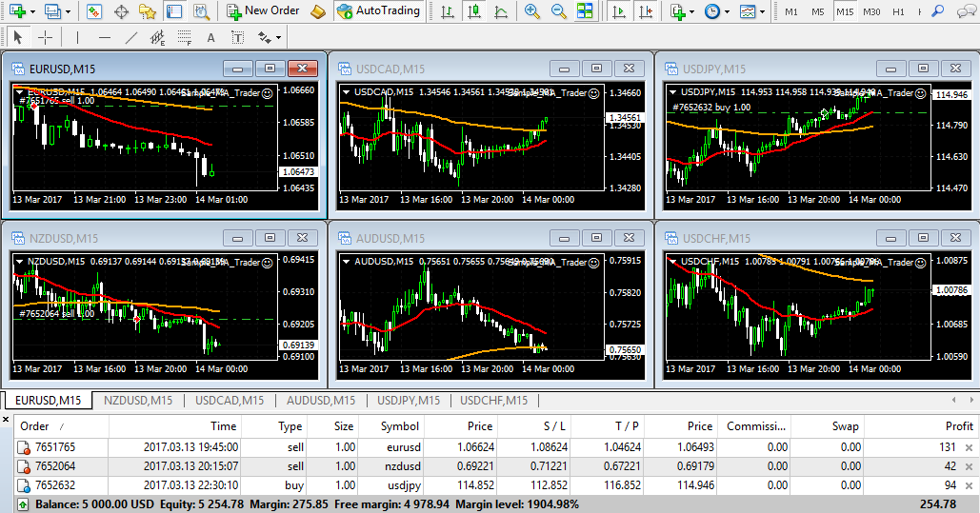
Task: Click the New Order button
Action: (x=263, y=10)
